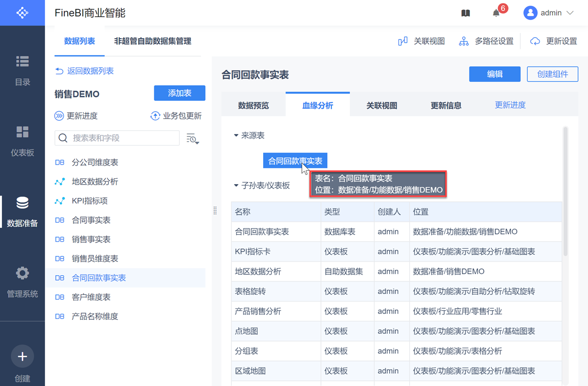588x386 pixels.
Task: Open the 关联视图 tab in table panel
Action: coord(382,105)
